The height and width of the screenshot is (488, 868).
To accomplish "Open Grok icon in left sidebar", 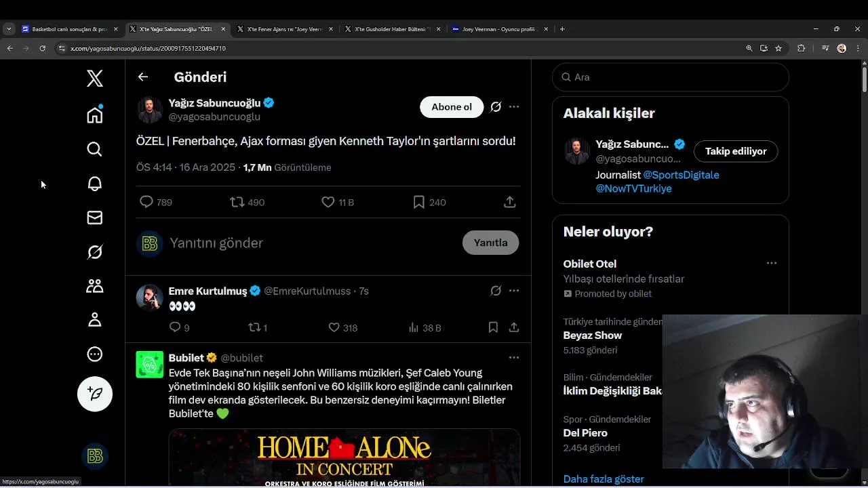I will 95,252.
